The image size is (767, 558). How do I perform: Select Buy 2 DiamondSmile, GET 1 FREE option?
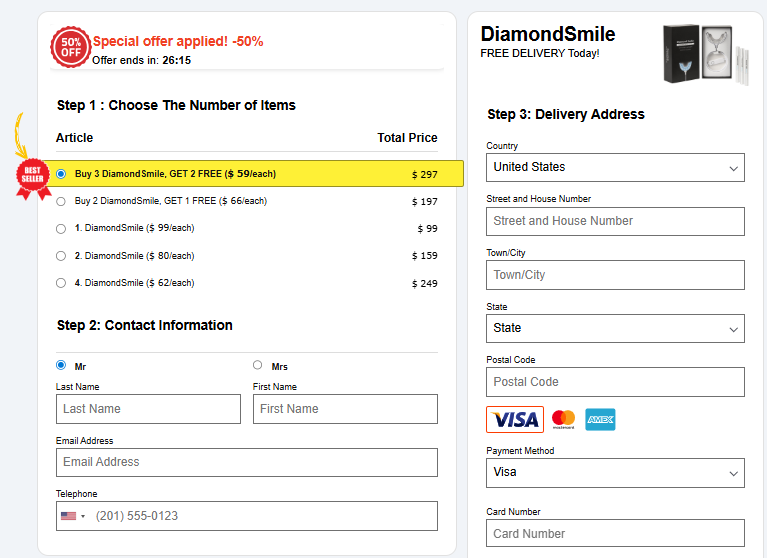tap(61, 201)
